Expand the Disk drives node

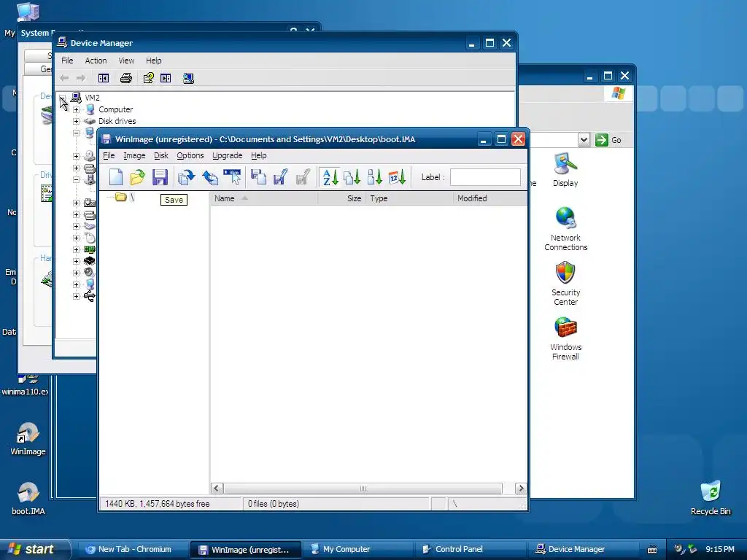(x=76, y=121)
